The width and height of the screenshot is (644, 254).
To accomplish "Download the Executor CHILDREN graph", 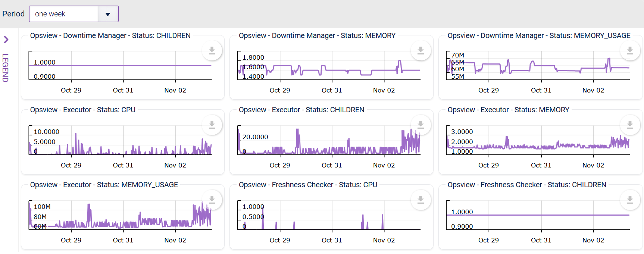I will click(421, 125).
